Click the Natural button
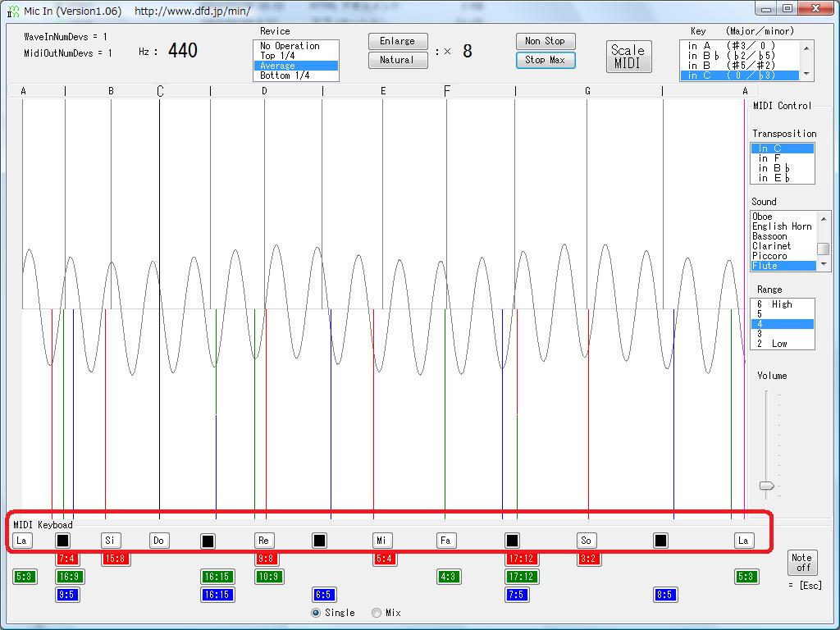The height and width of the screenshot is (630, 840). (398, 60)
